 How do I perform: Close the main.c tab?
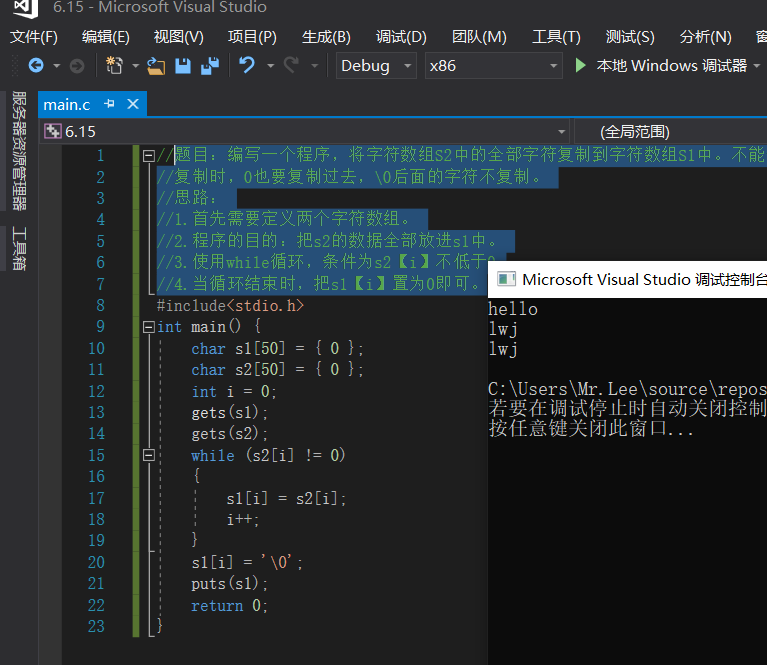pos(133,104)
